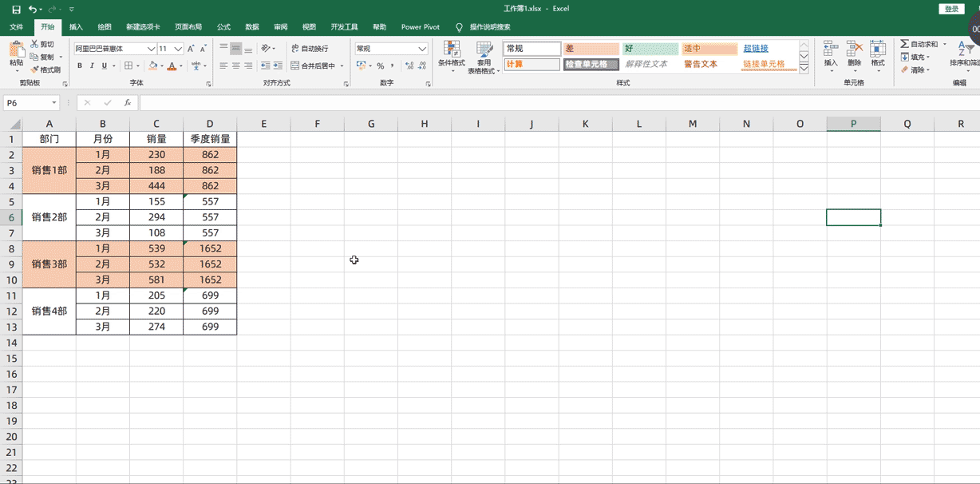Apply the Bad (差) cell style
Image resolution: width=980 pixels, height=484 pixels.
[591, 49]
